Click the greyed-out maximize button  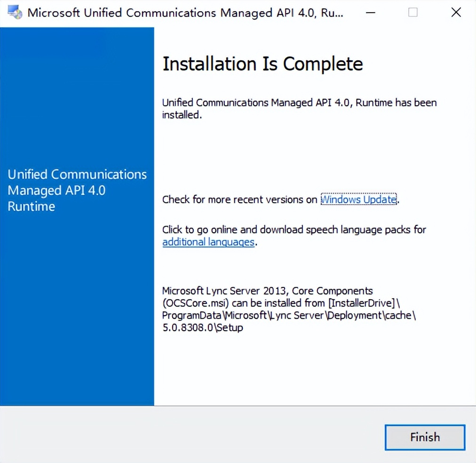tap(413, 13)
